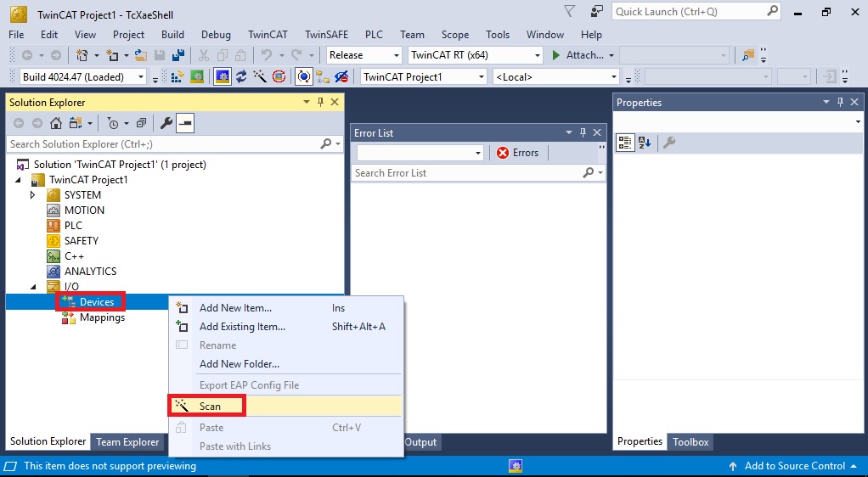This screenshot has width=868, height=477.
Task: Collapse the I/O tree node
Action: tap(33, 287)
